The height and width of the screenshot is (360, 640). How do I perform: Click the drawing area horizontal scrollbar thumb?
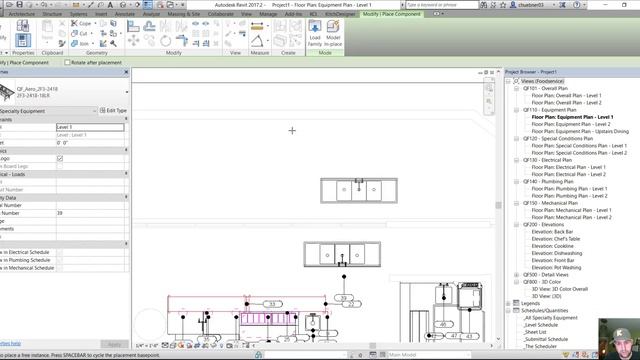click(373, 346)
